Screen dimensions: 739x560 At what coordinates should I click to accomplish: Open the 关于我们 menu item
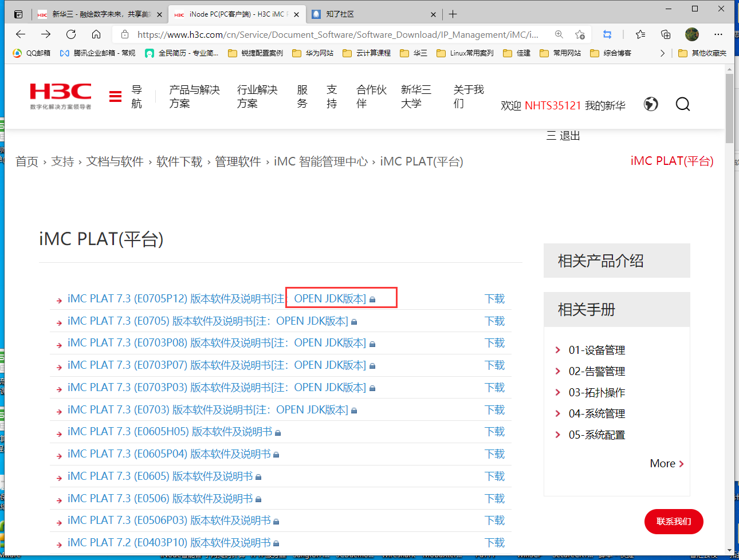pyautogui.click(x=469, y=96)
